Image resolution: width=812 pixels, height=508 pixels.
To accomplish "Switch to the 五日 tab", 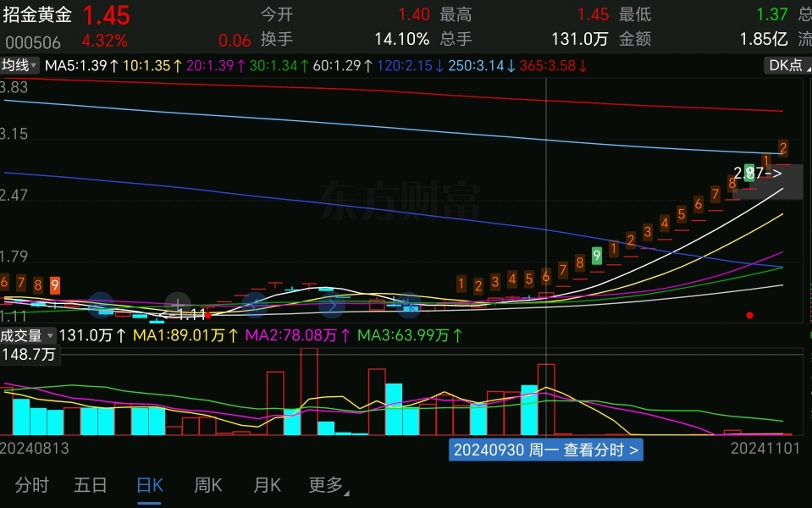I will tap(91, 485).
